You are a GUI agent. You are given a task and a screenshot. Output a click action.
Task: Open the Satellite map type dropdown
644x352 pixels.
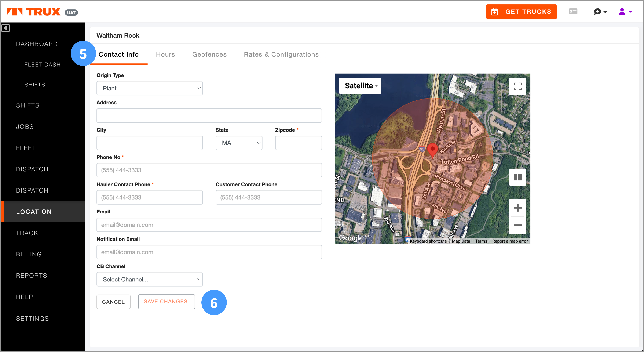360,86
